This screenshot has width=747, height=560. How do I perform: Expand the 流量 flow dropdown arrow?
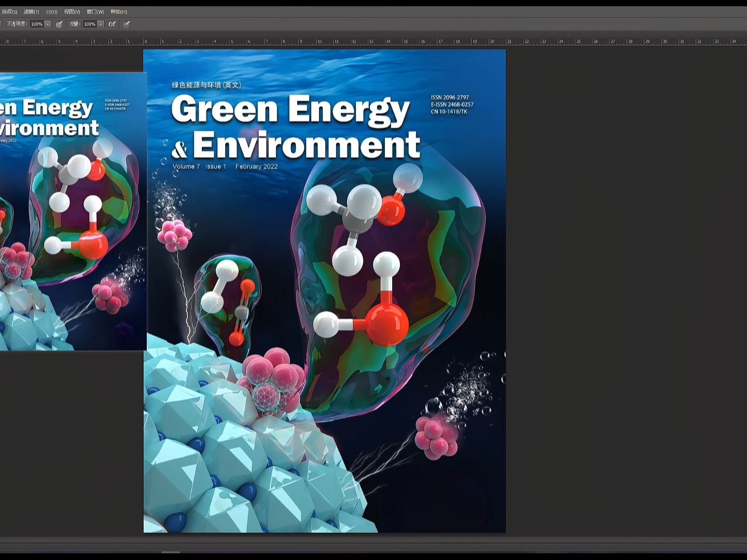coord(101,24)
